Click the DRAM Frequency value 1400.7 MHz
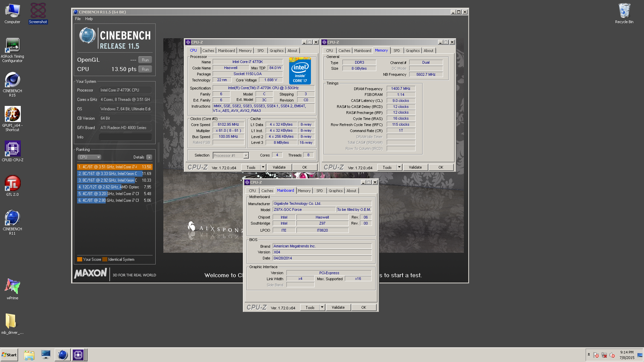 point(401,89)
